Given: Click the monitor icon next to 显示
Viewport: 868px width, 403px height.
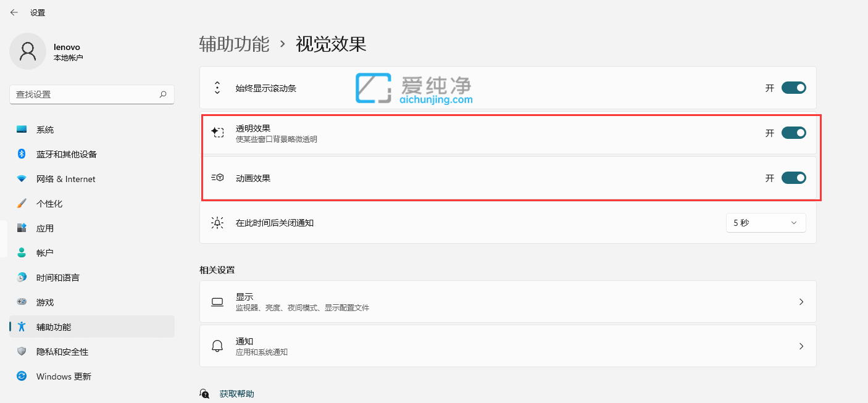Looking at the screenshot, I should pos(217,302).
